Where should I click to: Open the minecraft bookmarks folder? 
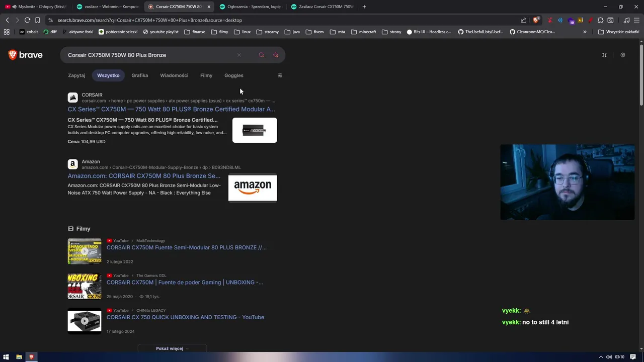[x=363, y=32]
